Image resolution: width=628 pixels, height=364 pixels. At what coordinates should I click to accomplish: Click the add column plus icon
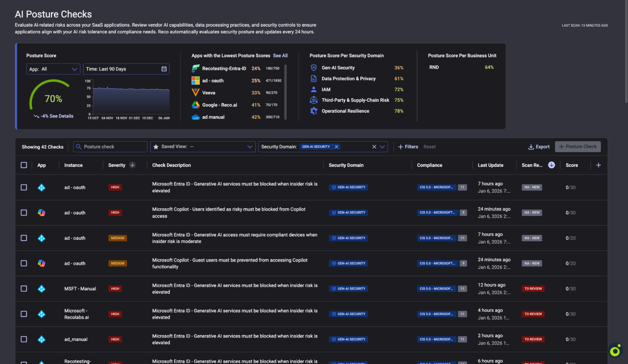click(x=598, y=165)
